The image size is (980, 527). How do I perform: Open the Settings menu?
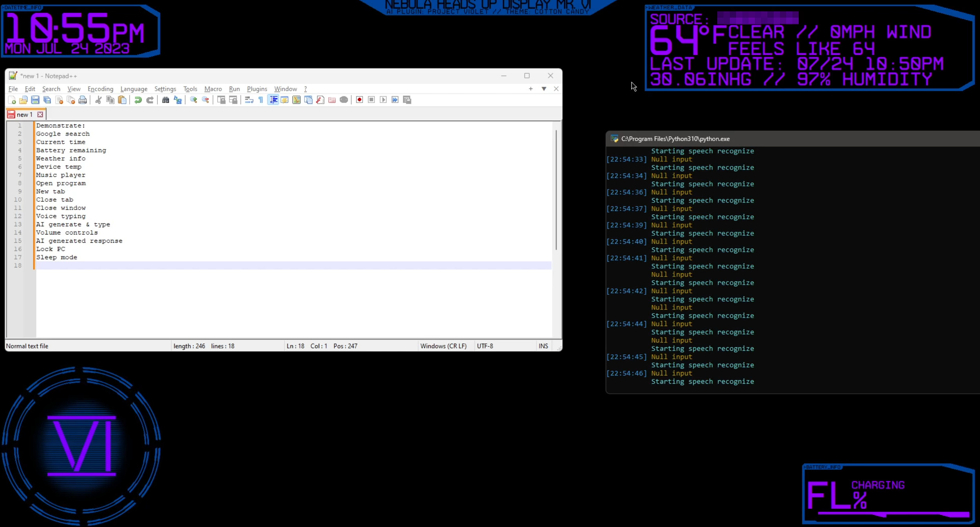(x=165, y=89)
